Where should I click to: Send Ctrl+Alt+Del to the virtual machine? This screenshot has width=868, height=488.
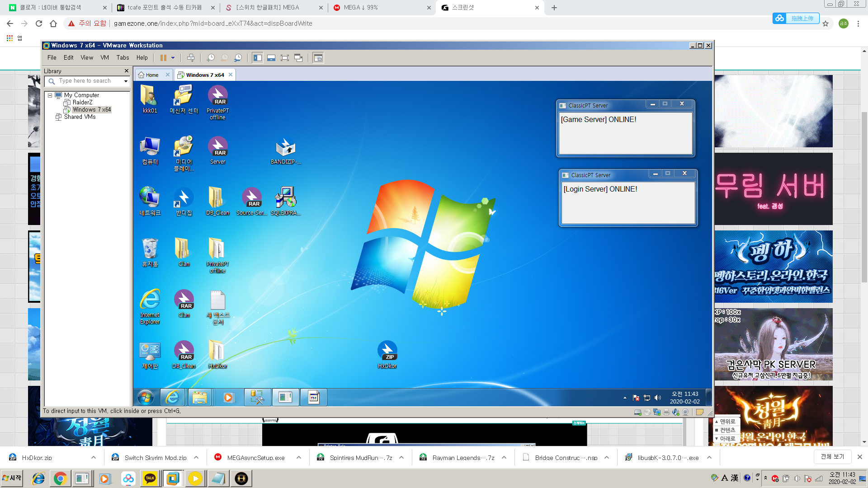coord(191,58)
